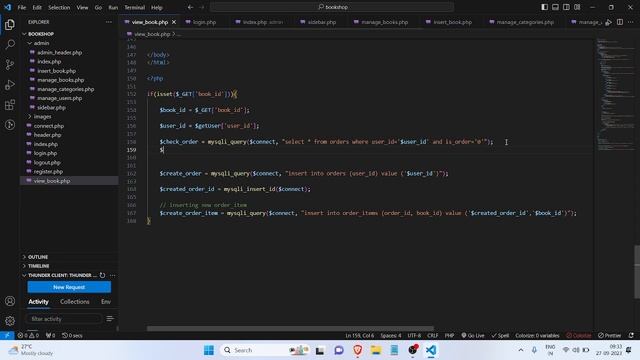Open connect.php in the explorer
Viewport: 640px width, 360px height.
click(x=49, y=126)
